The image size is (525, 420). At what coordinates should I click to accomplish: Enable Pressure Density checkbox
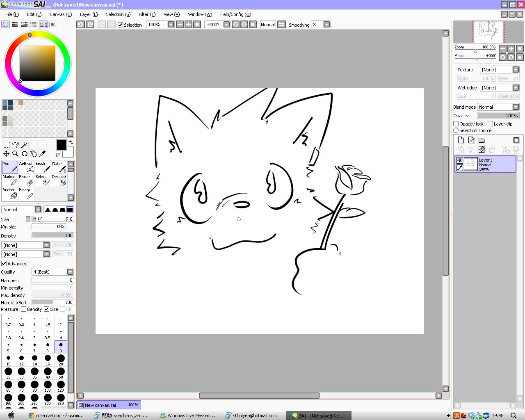click(x=24, y=309)
